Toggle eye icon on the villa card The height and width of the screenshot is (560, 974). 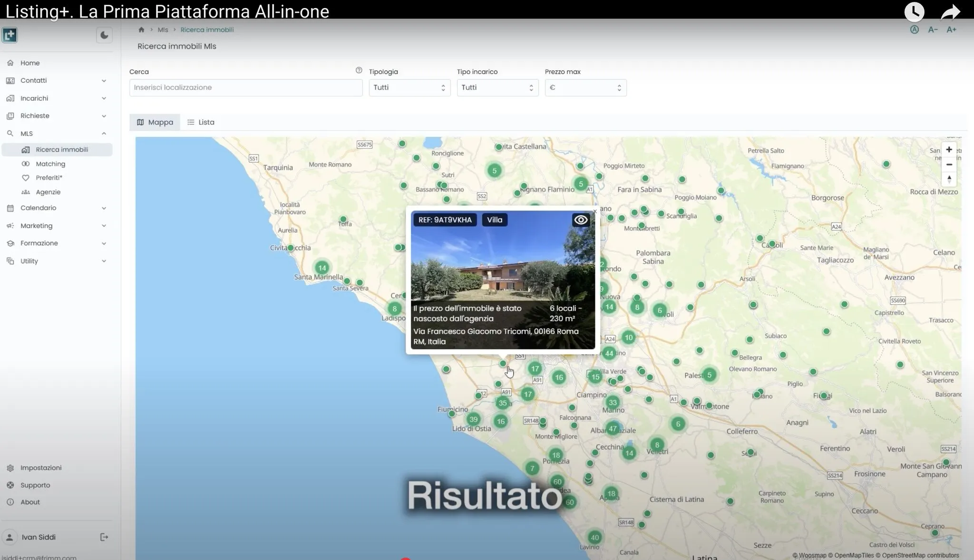tap(581, 220)
